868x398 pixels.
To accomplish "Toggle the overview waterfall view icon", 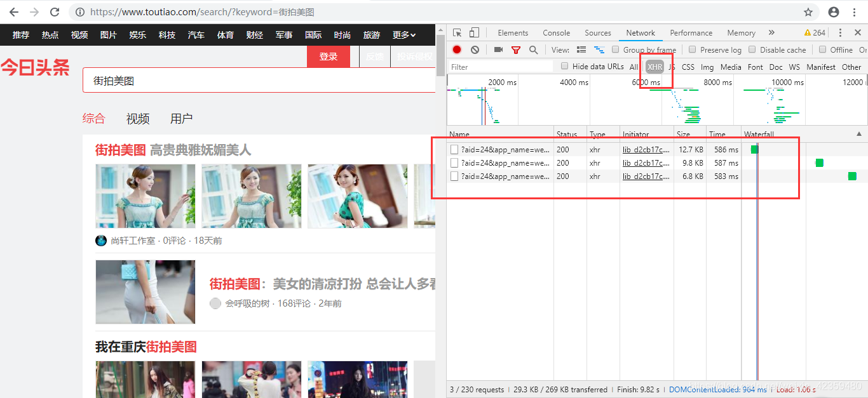I will pyautogui.click(x=599, y=50).
